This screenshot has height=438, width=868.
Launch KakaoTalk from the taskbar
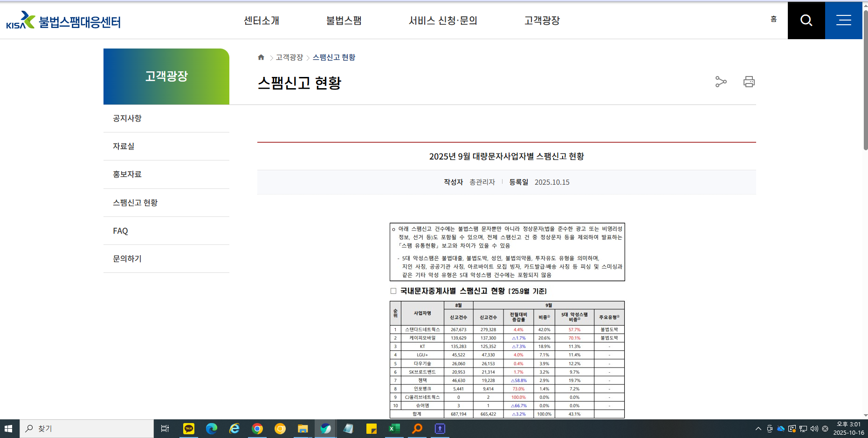coord(188,428)
